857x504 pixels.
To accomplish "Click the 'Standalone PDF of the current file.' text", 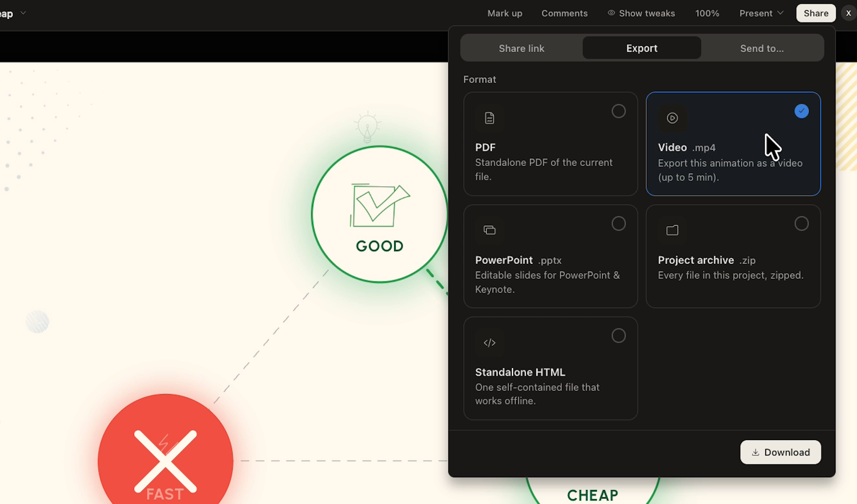I will point(544,170).
